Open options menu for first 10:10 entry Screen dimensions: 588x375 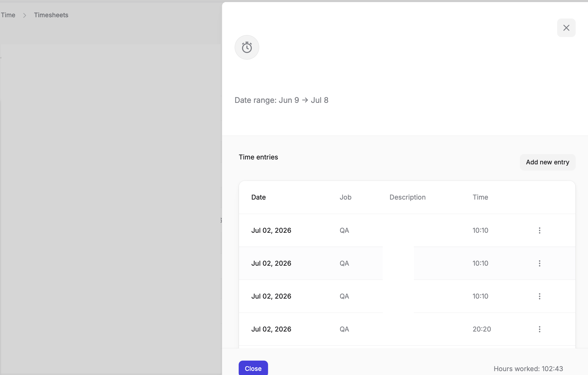point(539,230)
